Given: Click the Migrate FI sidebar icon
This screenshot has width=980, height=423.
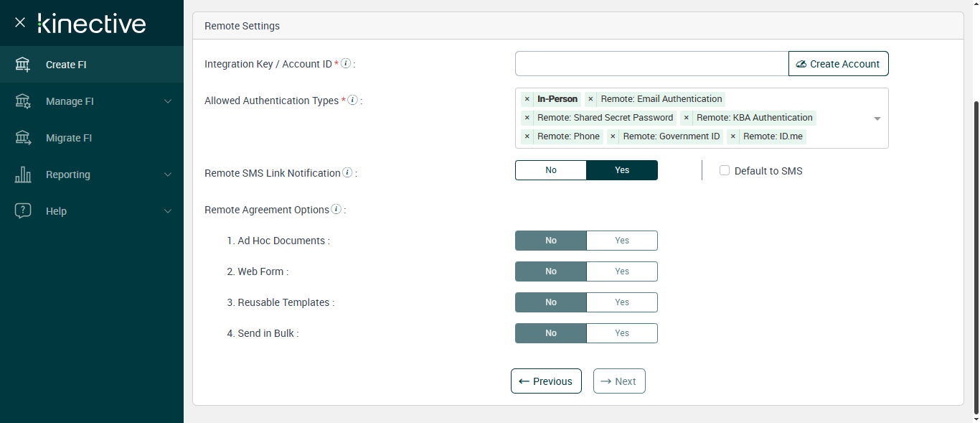Looking at the screenshot, I should pyautogui.click(x=23, y=138).
